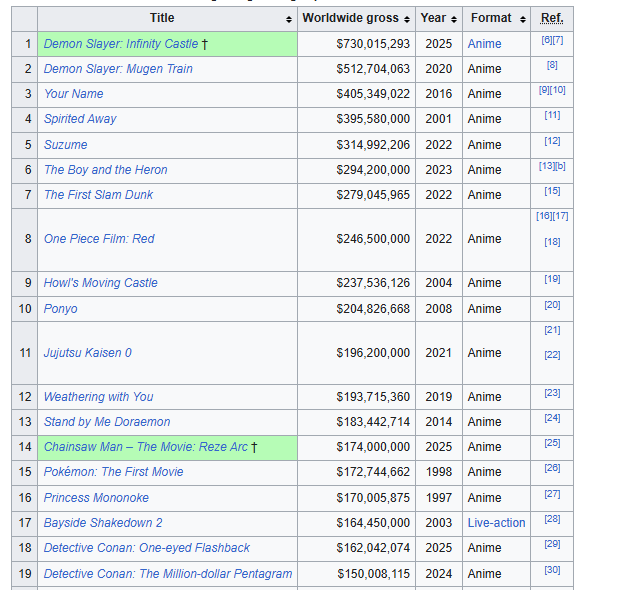Screen dimensions: 621x590
Task: Open reference [23] for Weathering with You
Action: (x=552, y=393)
